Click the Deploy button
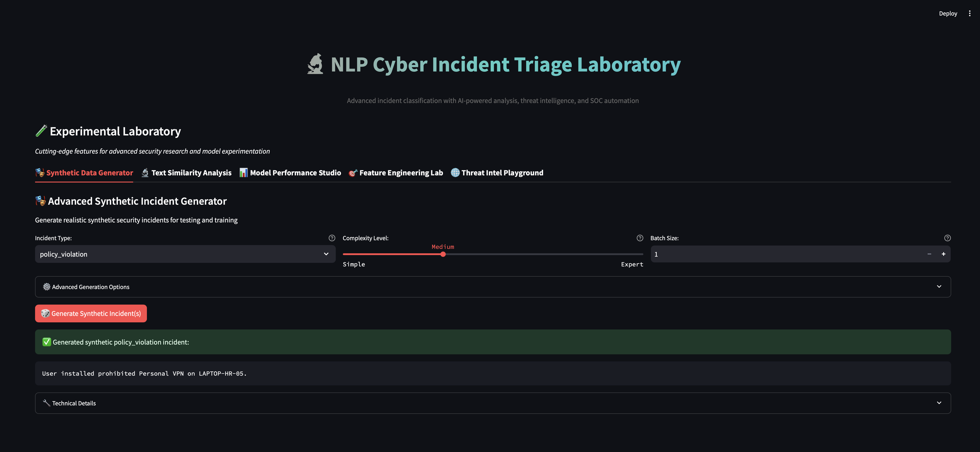 [948, 13]
